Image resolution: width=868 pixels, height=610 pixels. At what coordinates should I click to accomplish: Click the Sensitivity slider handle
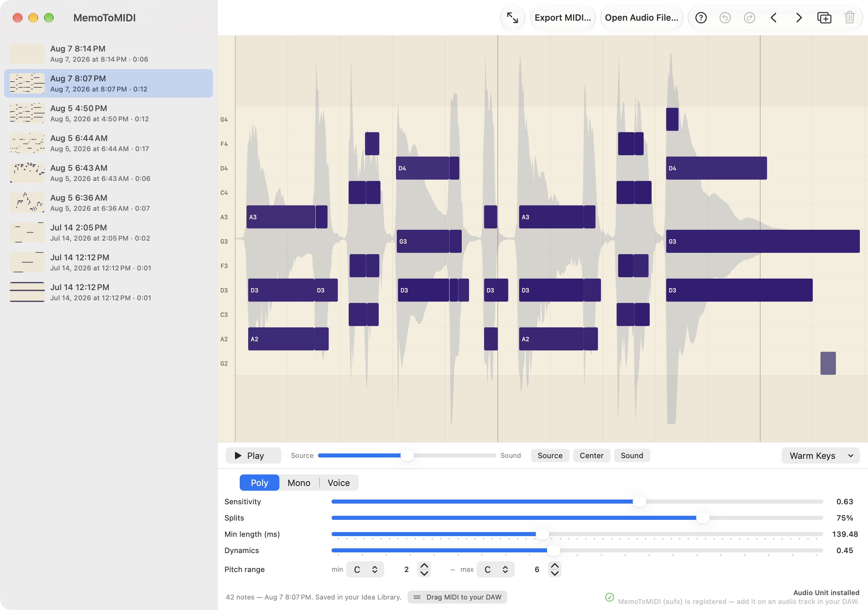pos(639,502)
